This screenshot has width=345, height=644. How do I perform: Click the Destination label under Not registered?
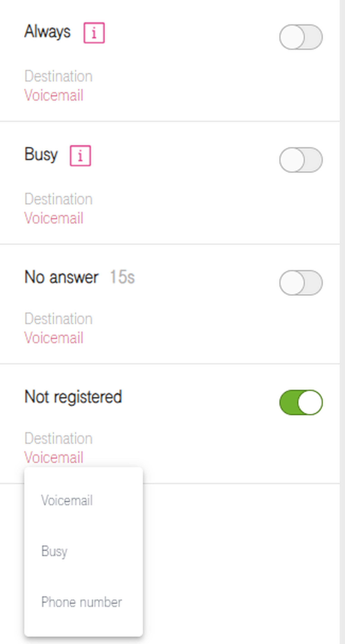click(x=58, y=439)
